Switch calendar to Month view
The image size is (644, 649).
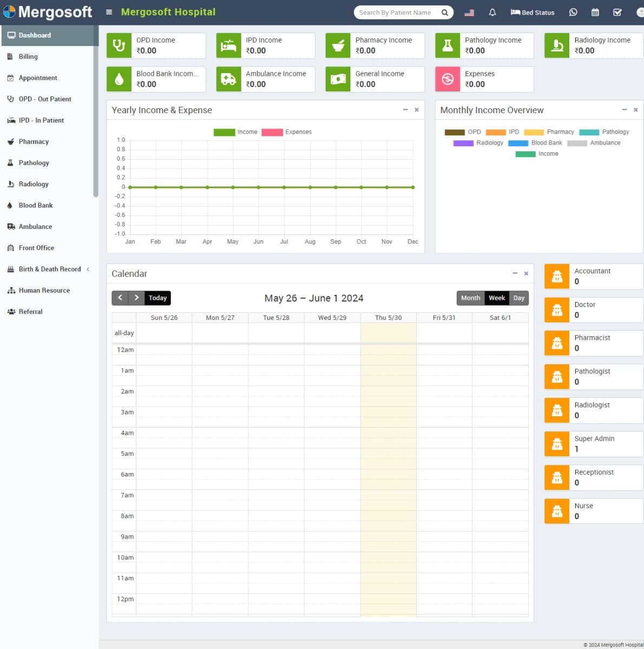[470, 298]
